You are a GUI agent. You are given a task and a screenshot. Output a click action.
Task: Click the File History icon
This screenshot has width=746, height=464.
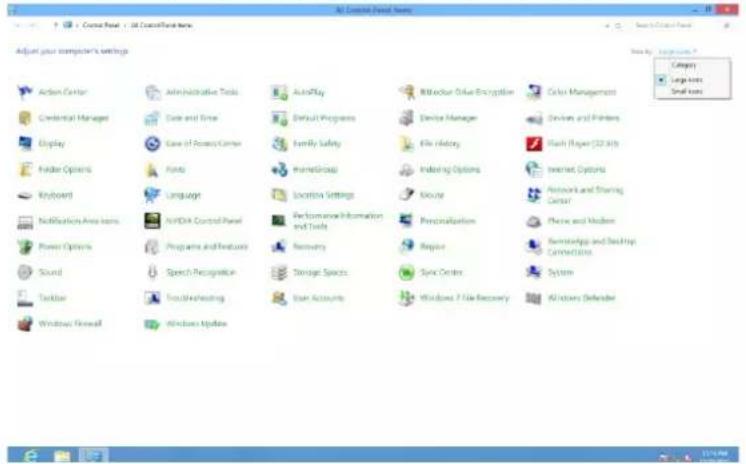[406, 143]
